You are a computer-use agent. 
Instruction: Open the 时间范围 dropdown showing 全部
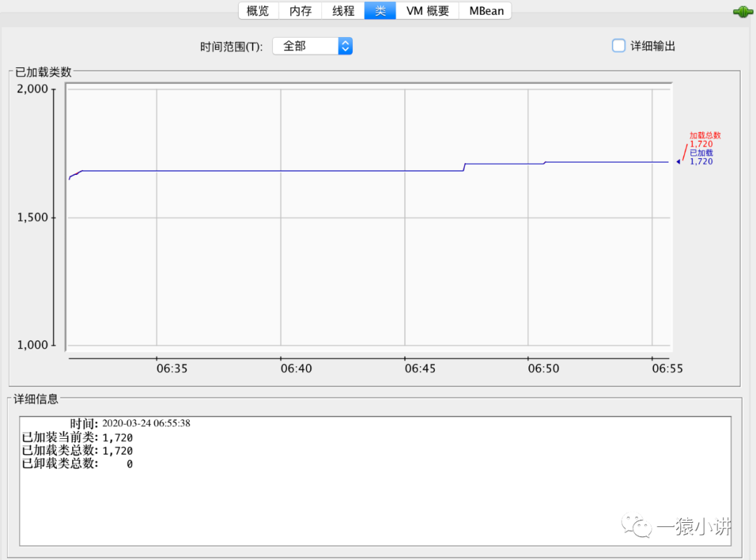click(x=312, y=46)
